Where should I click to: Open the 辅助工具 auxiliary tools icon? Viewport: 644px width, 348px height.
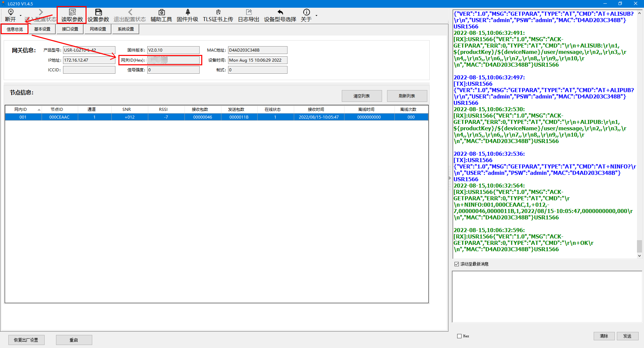161,13
